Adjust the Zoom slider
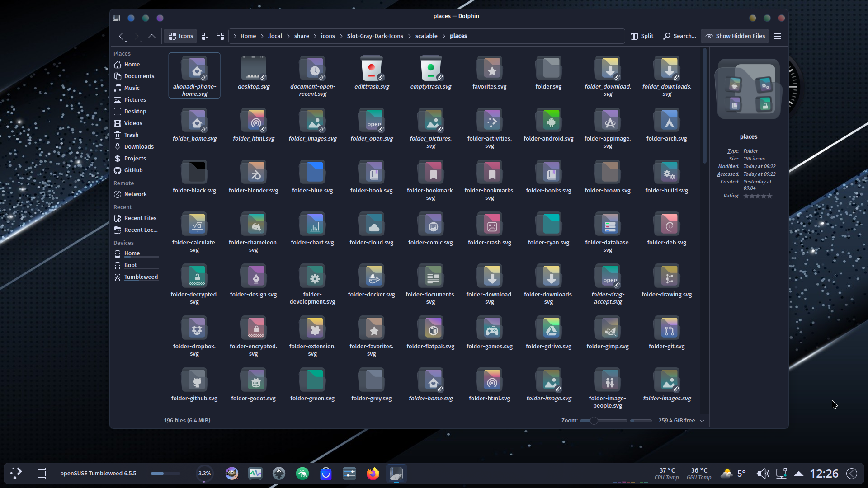The image size is (868, 488). point(604,421)
